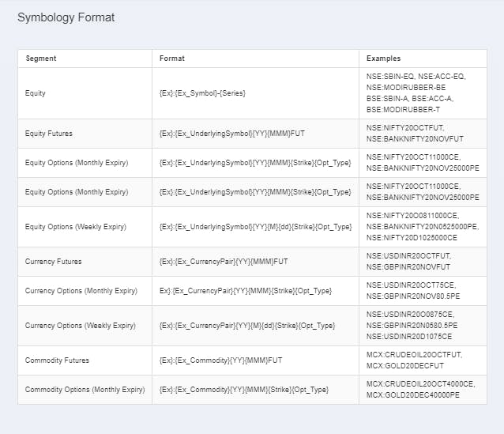The height and width of the screenshot is (434, 504).
Task: Select the Equity Futures segment cell
Action: click(x=49, y=134)
